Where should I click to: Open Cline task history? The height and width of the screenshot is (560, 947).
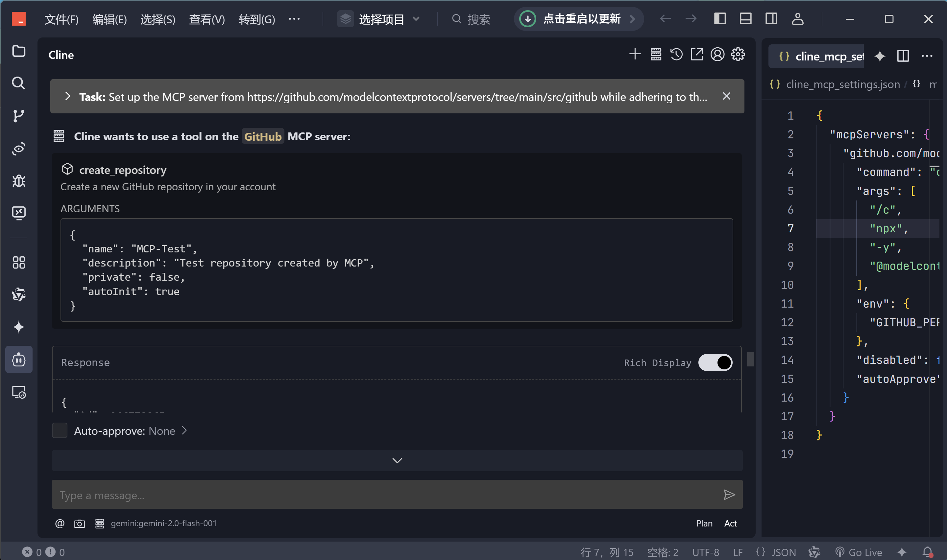click(x=676, y=54)
